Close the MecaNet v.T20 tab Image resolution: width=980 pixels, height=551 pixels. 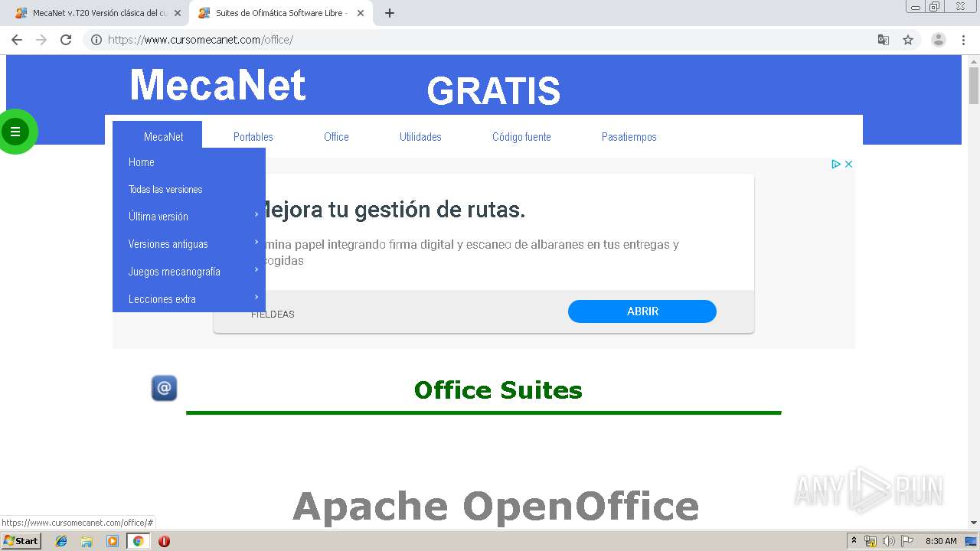pos(178,13)
